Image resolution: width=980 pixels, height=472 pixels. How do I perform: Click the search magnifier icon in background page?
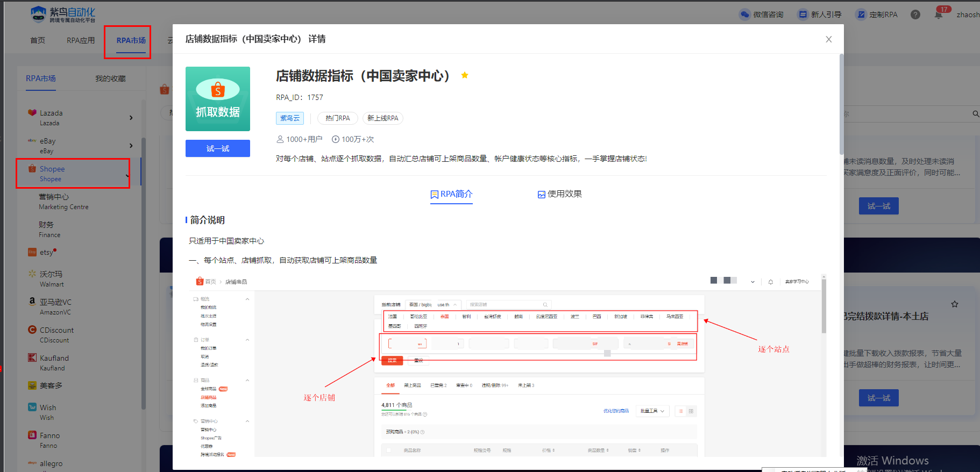click(976, 114)
